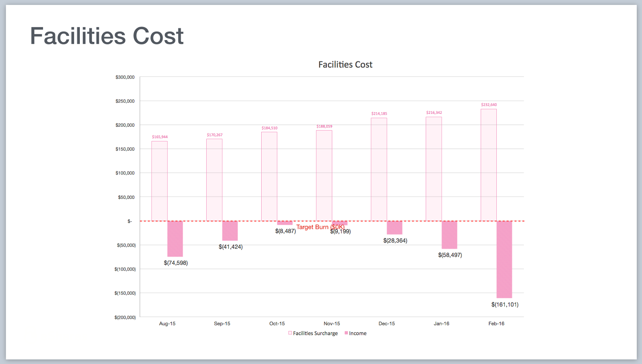Select the Aug-15 Facilities Surcharge bar
The width and height of the screenshot is (642, 364).
159,181
